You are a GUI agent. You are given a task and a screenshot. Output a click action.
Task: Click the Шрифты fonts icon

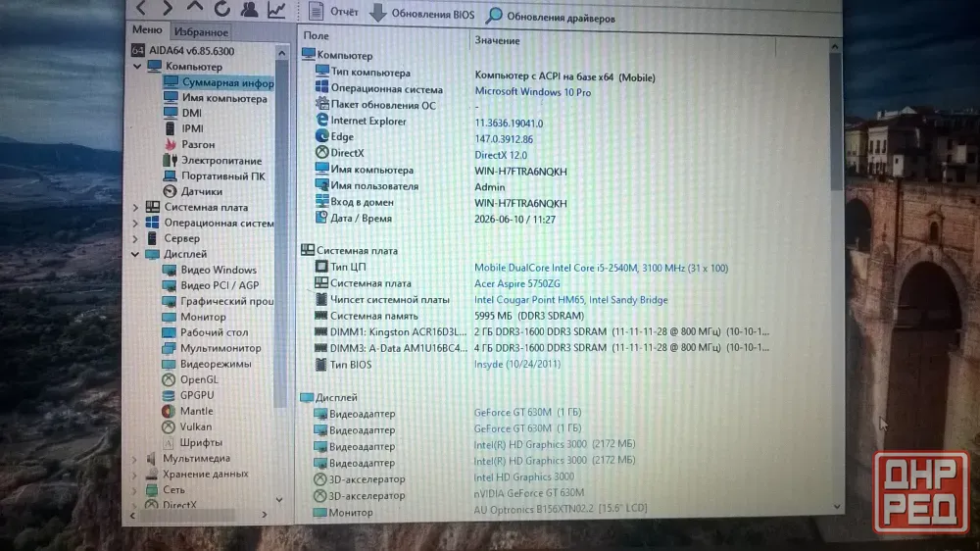(169, 442)
